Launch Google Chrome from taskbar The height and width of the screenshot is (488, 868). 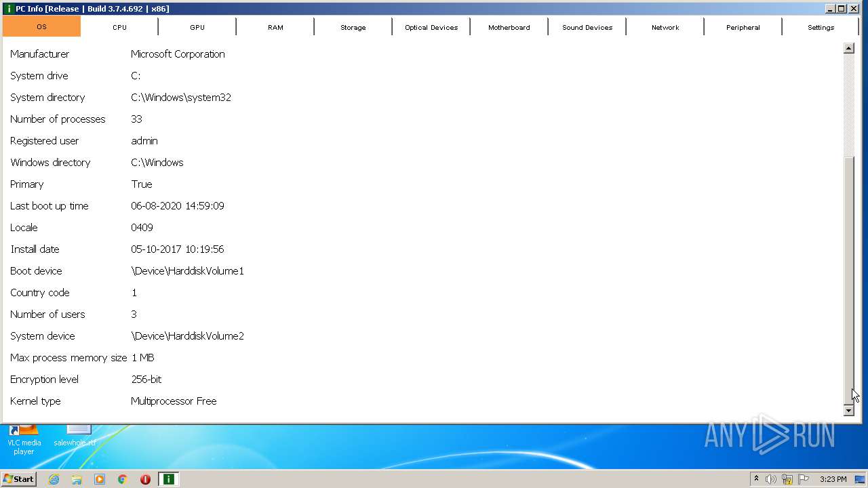[123, 479]
